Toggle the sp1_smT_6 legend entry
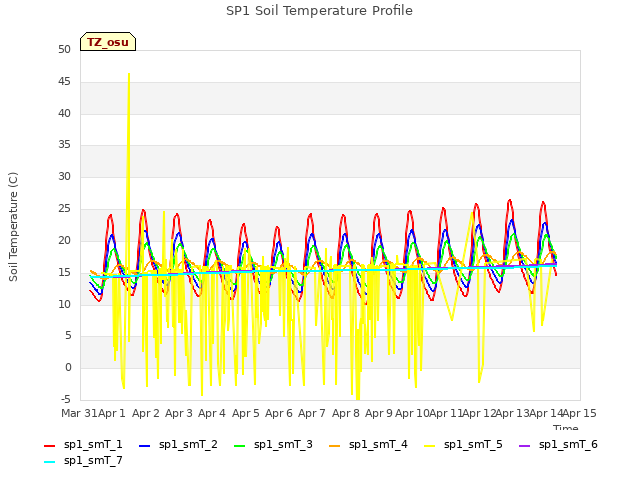 (558, 444)
